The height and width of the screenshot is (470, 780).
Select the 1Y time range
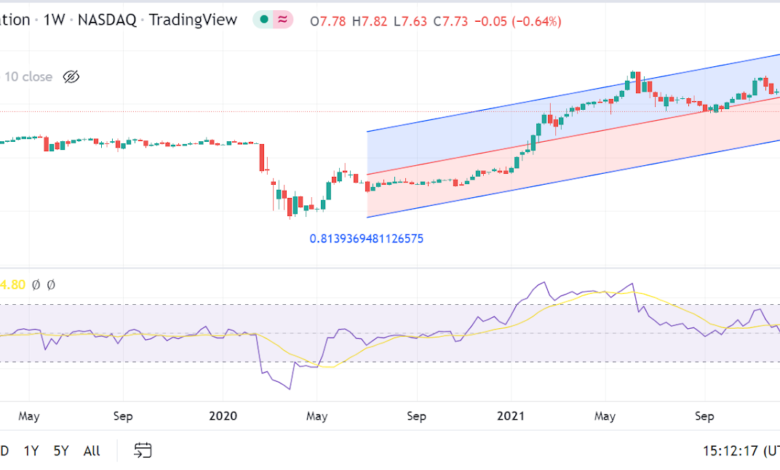(31, 451)
